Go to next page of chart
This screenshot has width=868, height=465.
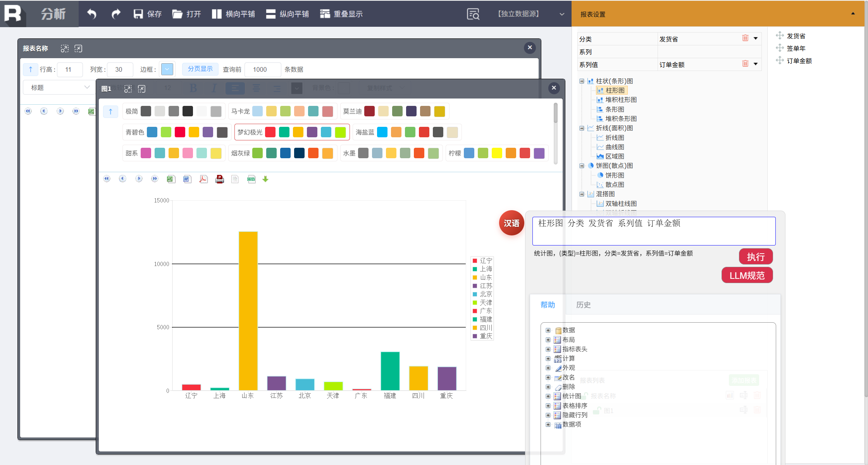pos(138,179)
